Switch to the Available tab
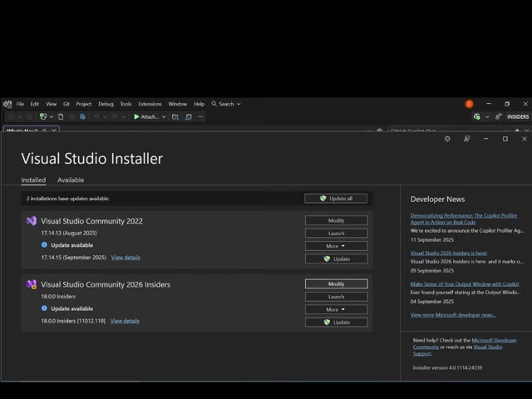 coord(71,180)
